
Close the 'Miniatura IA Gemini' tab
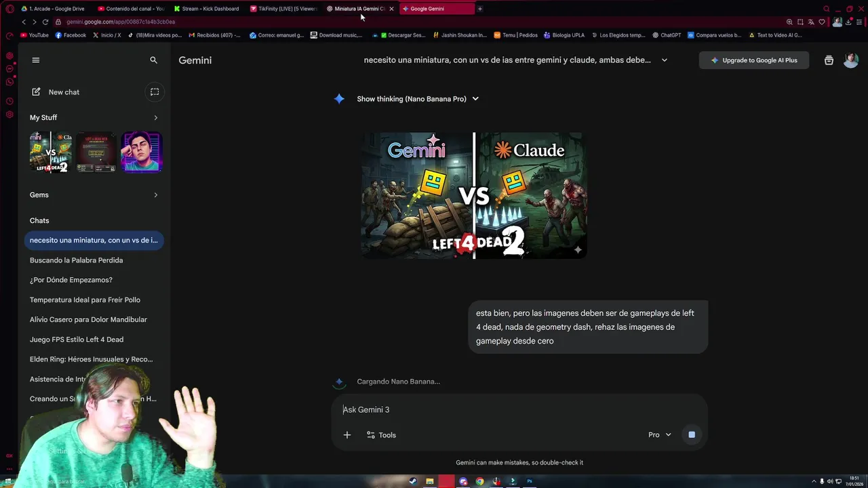pyautogui.click(x=391, y=9)
